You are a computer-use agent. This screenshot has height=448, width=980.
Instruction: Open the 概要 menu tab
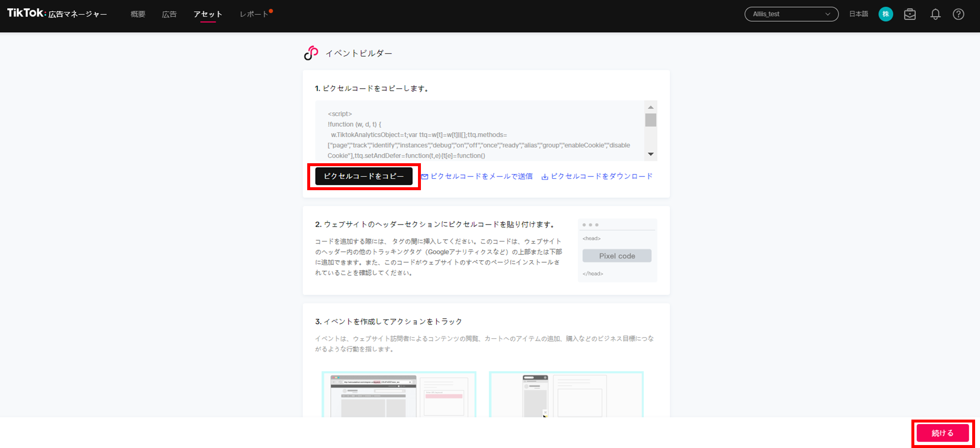point(138,14)
